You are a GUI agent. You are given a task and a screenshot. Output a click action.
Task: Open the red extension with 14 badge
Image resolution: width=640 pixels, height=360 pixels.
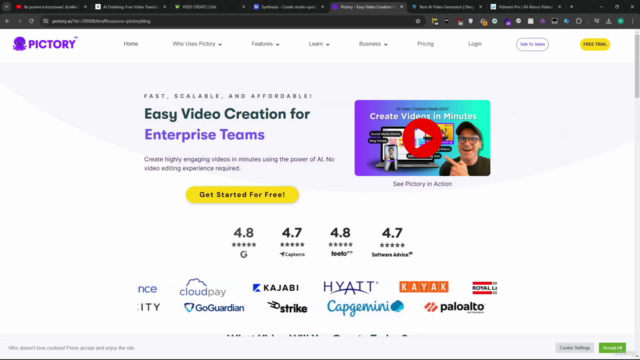click(x=459, y=21)
